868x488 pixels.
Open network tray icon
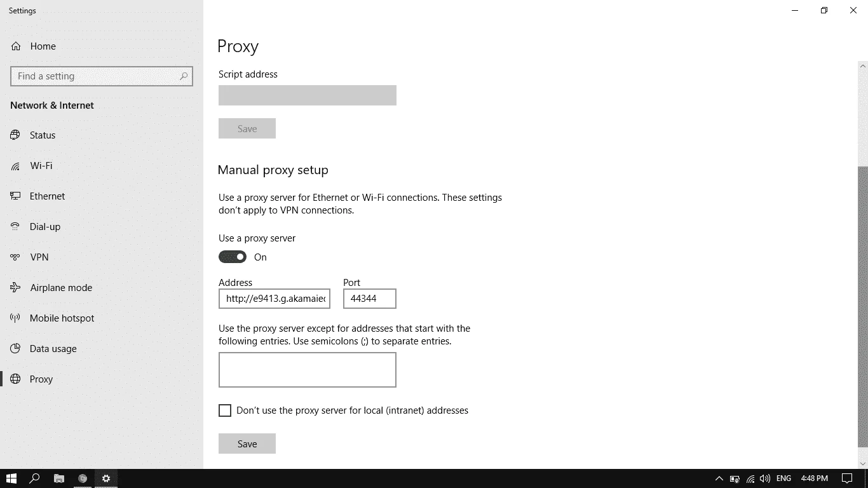click(750, 478)
